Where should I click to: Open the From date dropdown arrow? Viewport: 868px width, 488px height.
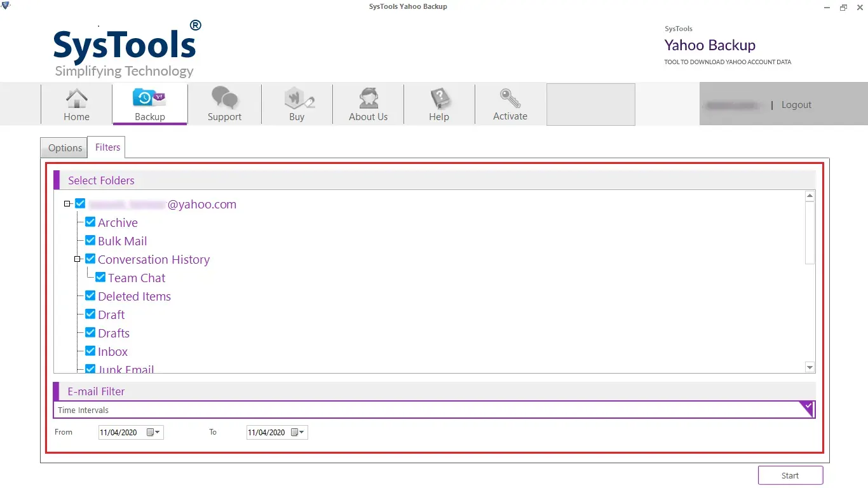[158, 433]
